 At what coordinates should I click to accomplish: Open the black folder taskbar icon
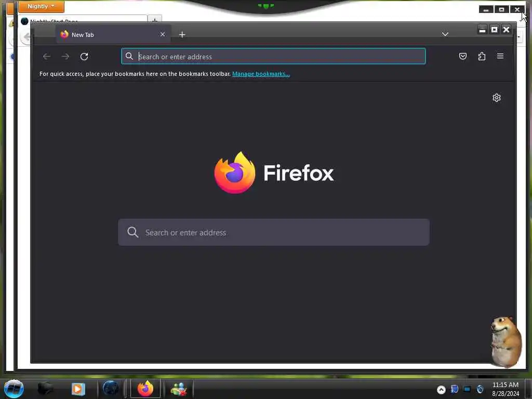[x=46, y=389]
